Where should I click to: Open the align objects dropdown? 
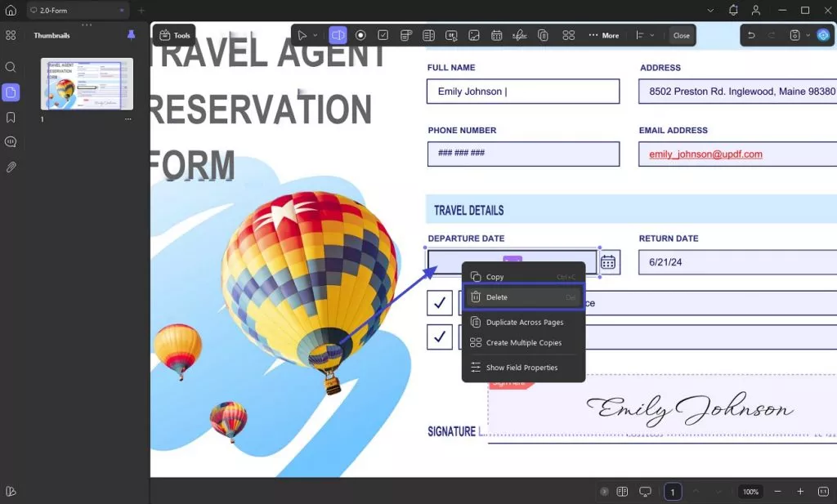(645, 35)
